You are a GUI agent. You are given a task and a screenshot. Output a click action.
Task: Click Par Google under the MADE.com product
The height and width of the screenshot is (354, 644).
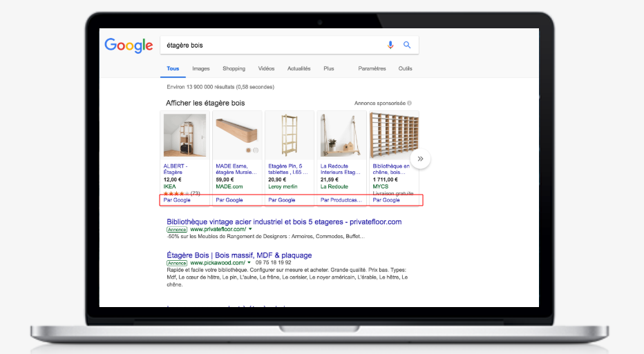[x=229, y=200]
